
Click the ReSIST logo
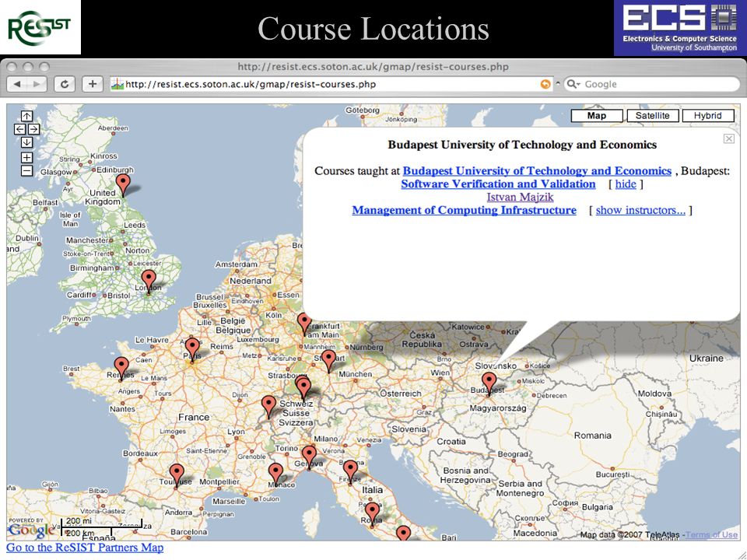point(40,27)
